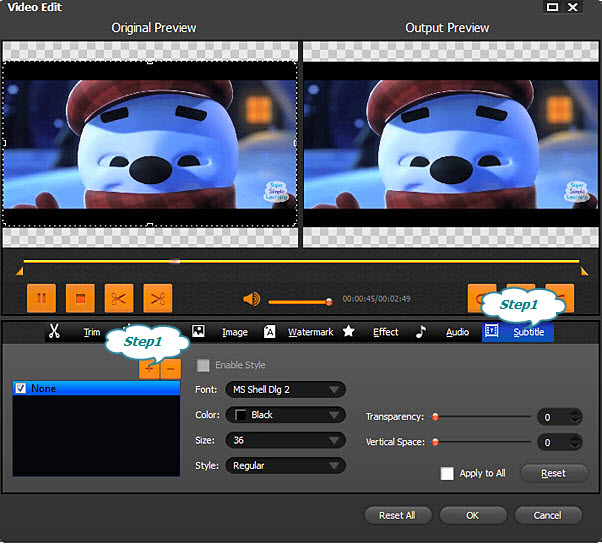
Task: Expand the Style dropdown showing Regular
Action: click(x=285, y=466)
